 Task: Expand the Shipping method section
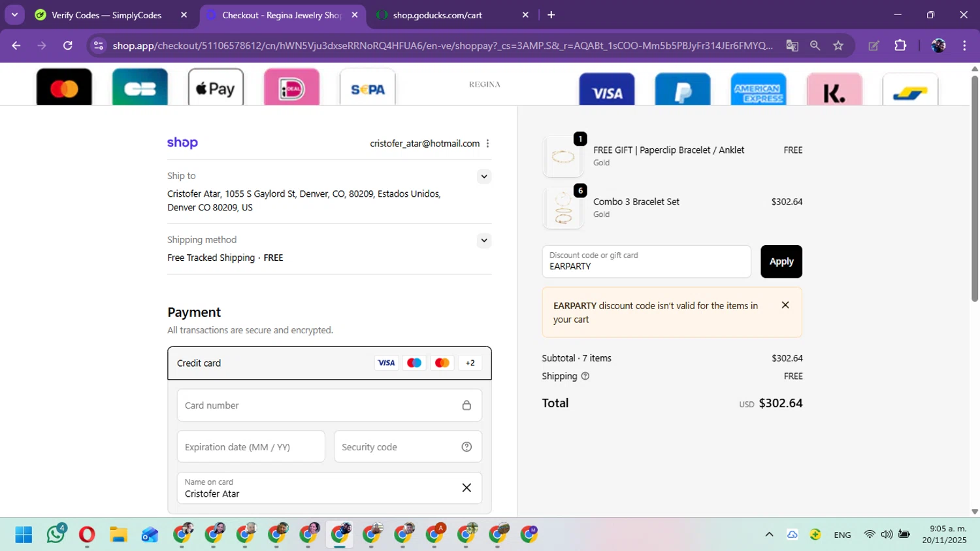tap(483, 240)
